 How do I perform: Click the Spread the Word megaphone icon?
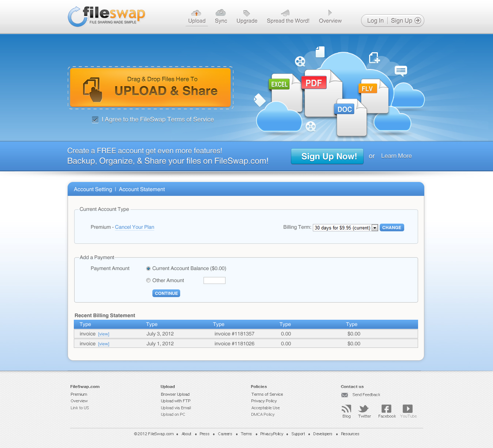tap(285, 13)
